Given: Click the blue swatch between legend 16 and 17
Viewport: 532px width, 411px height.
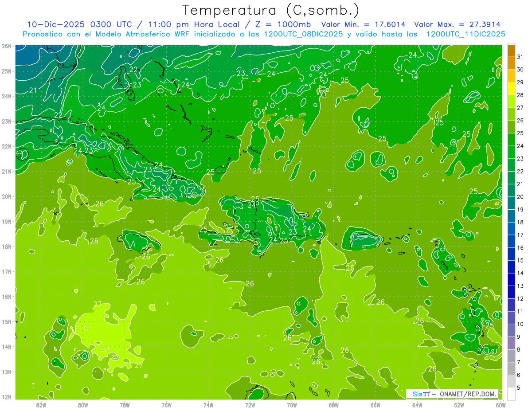Looking at the screenshot, I should (511, 241).
